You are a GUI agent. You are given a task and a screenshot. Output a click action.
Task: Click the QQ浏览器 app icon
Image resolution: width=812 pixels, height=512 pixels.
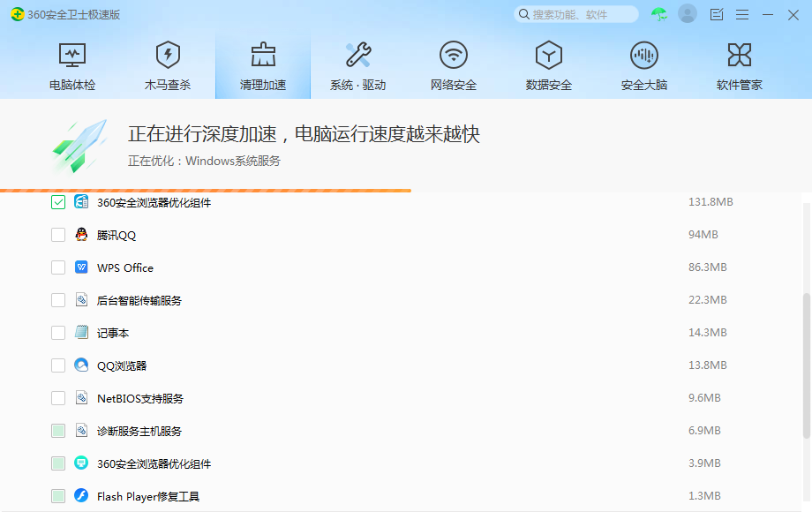point(81,365)
